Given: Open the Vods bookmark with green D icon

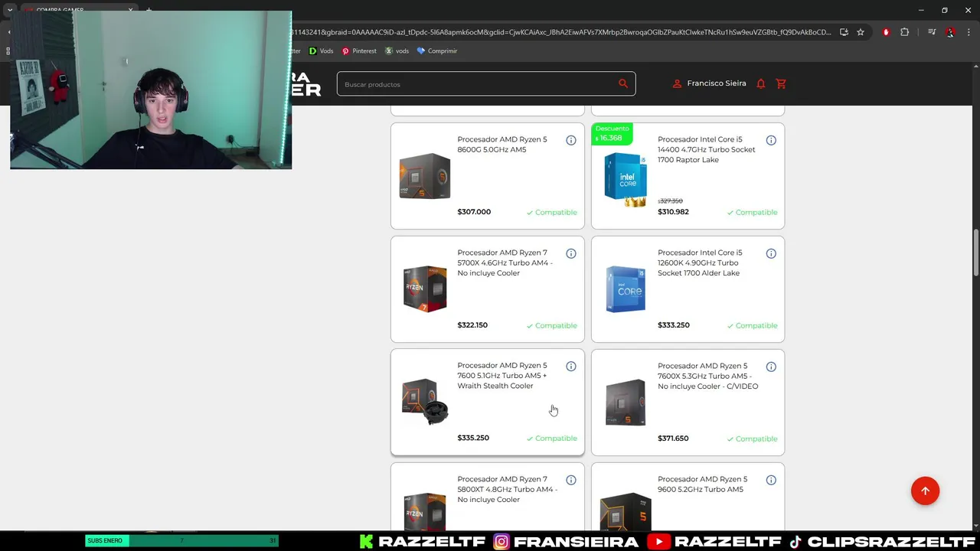Looking at the screenshot, I should pos(321,51).
